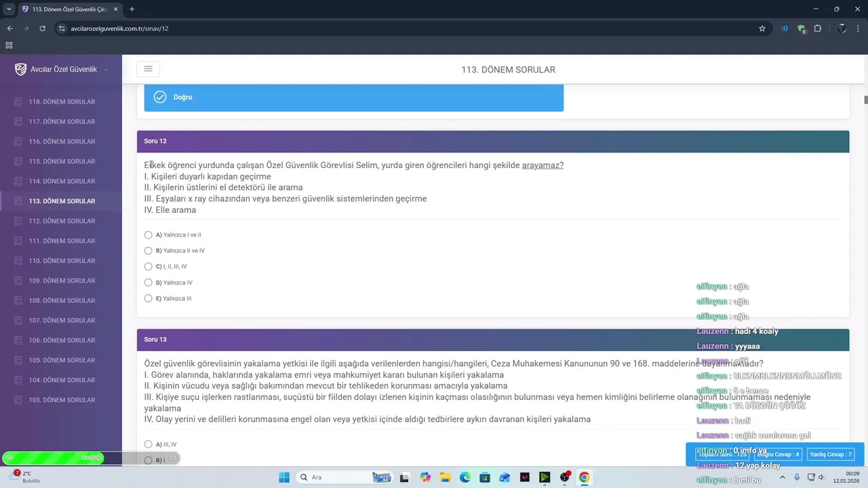Open 108. DÖNEM SORULAR in the sidebar
868x488 pixels.
pos(61,300)
